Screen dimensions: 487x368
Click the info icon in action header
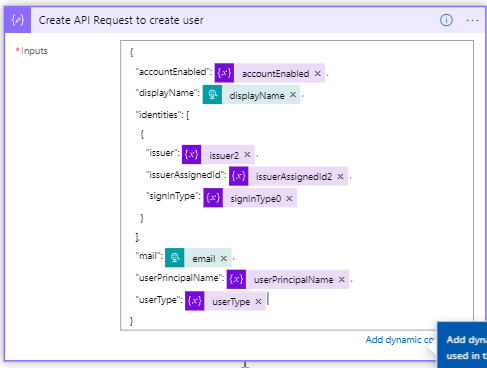point(446,20)
